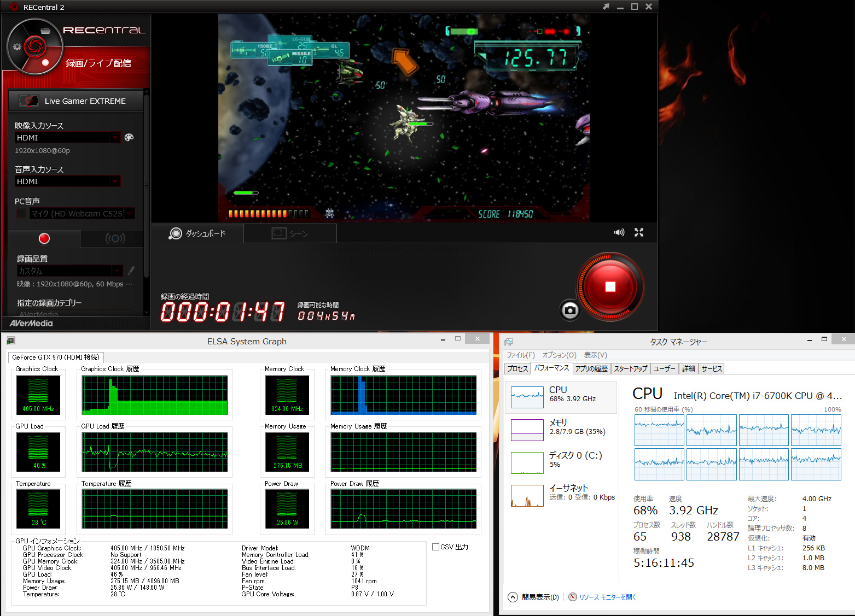
Task: Enter fullscreen preview with the expand icon
Action: [x=638, y=232]
